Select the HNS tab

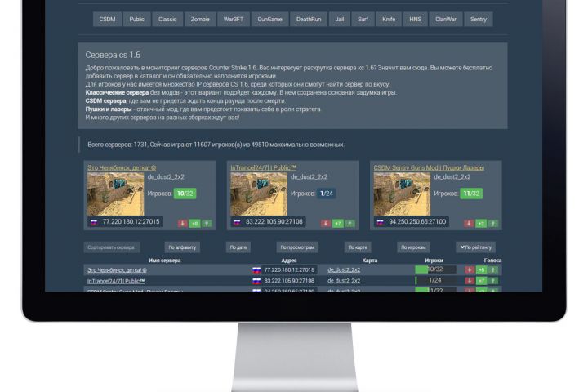(415, 19)
